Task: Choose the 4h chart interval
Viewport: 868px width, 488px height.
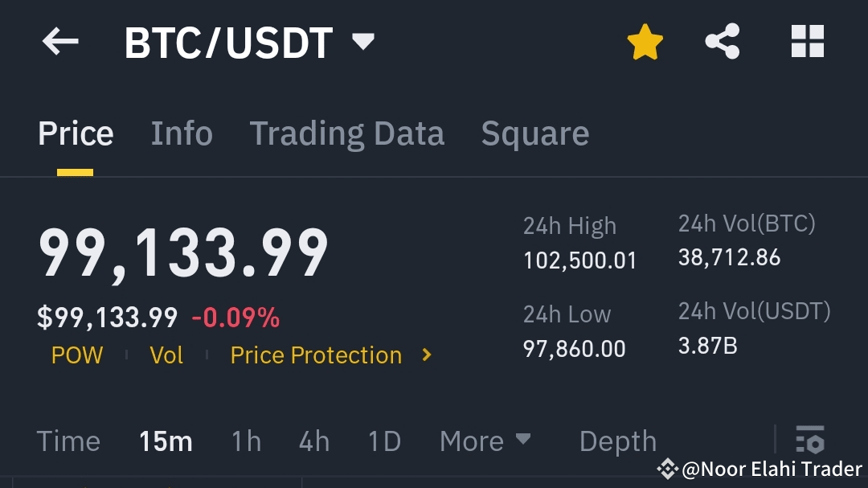Action: tap(314, 441)
